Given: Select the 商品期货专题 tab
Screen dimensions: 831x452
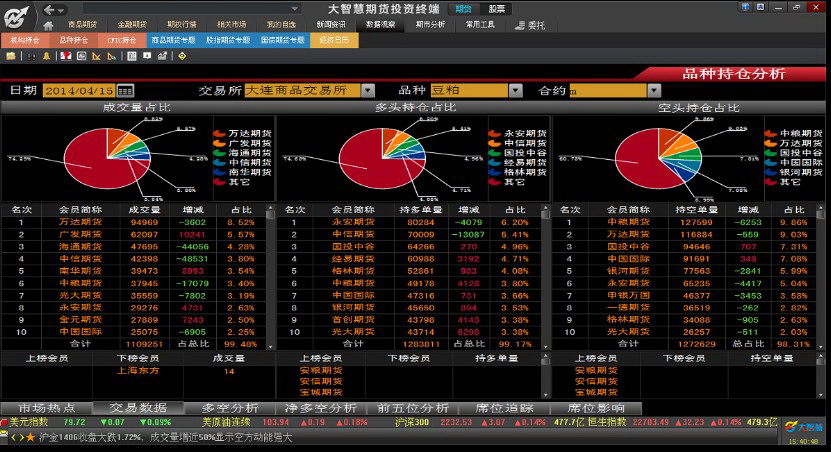Looking at the screenshot, I should pos(173,40).
